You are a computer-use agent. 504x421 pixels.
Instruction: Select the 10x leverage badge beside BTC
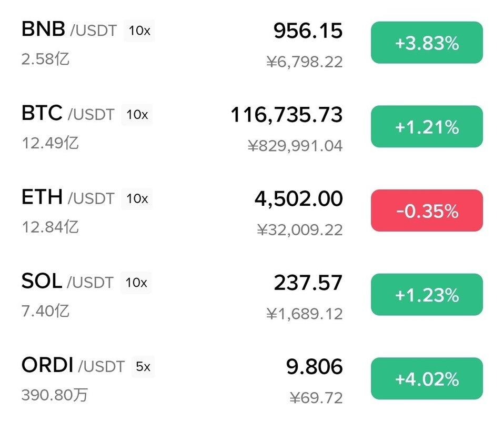click(x=137, y=115)
